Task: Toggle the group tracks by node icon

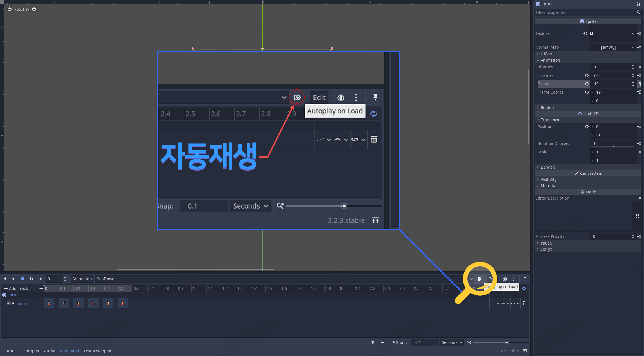Action: 382,342
